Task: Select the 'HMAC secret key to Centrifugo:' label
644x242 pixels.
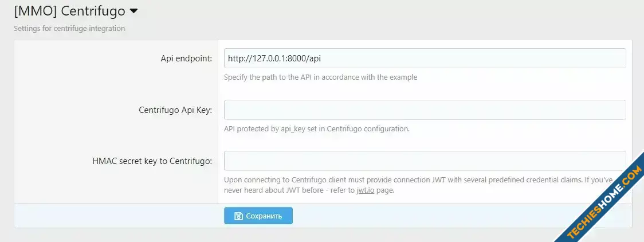Action: coord(152,161)
